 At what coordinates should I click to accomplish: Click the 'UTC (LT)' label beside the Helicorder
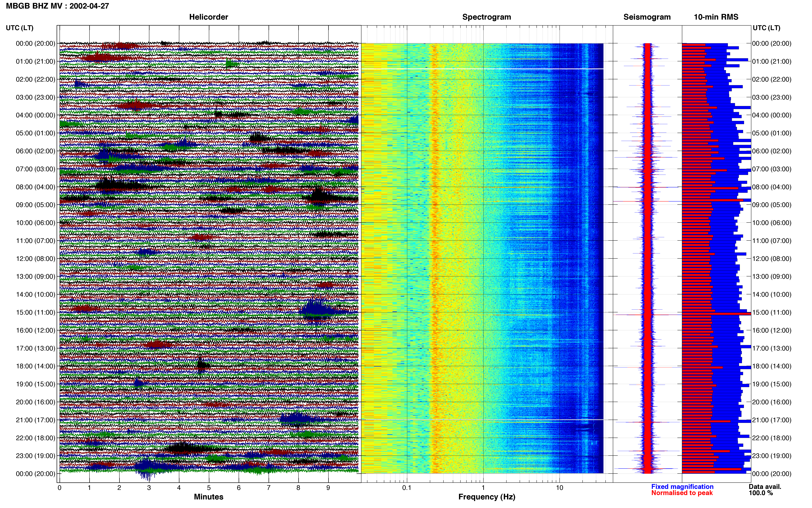(20, 28)
